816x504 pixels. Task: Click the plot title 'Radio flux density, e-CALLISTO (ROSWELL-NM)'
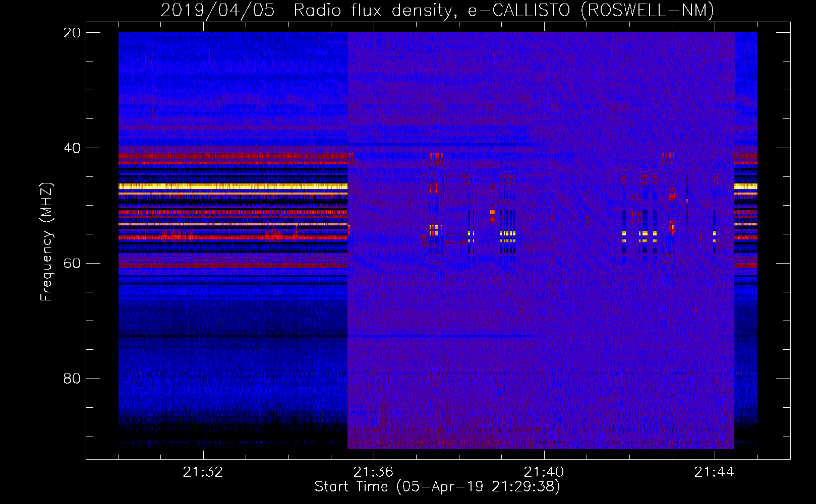click(x=503, y=10)
